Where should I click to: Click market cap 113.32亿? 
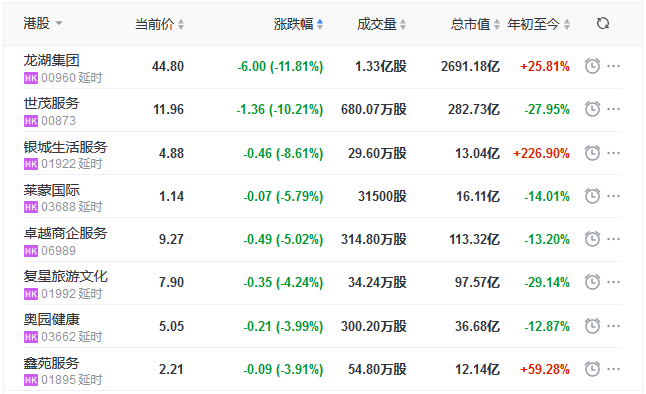475,239
